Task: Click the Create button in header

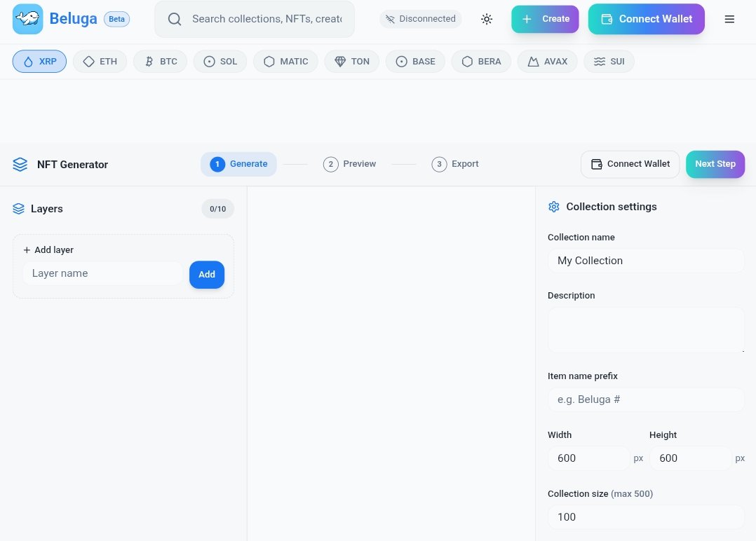Action: 545,19
